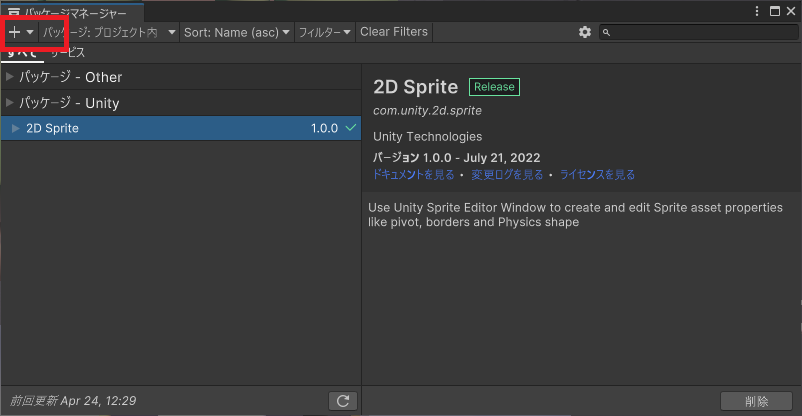Click the window kebab options menu
The height and width of the screenshot is (416, 802).
click(x=757, y=11)
